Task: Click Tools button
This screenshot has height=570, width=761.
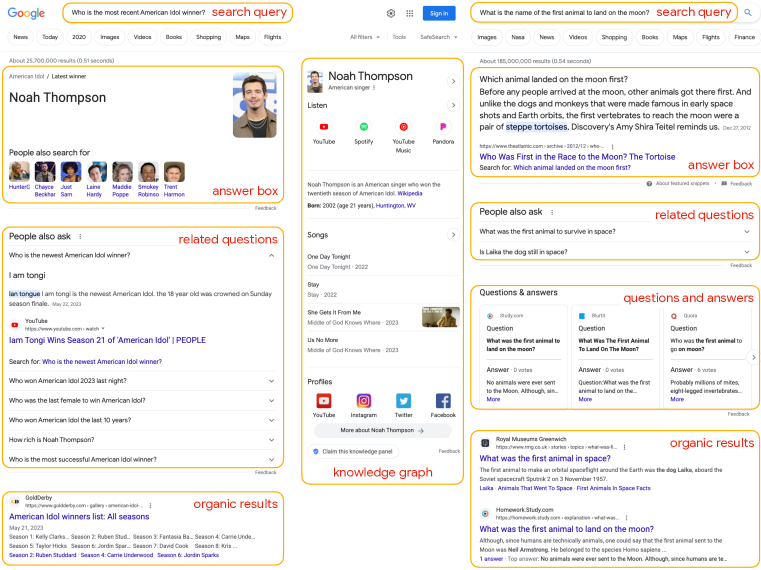Action: tap(399, 37)
